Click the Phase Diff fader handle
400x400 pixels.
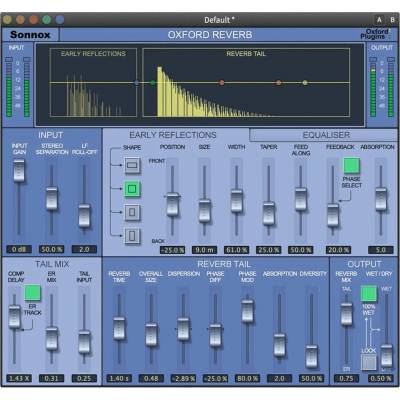point(215,335)
